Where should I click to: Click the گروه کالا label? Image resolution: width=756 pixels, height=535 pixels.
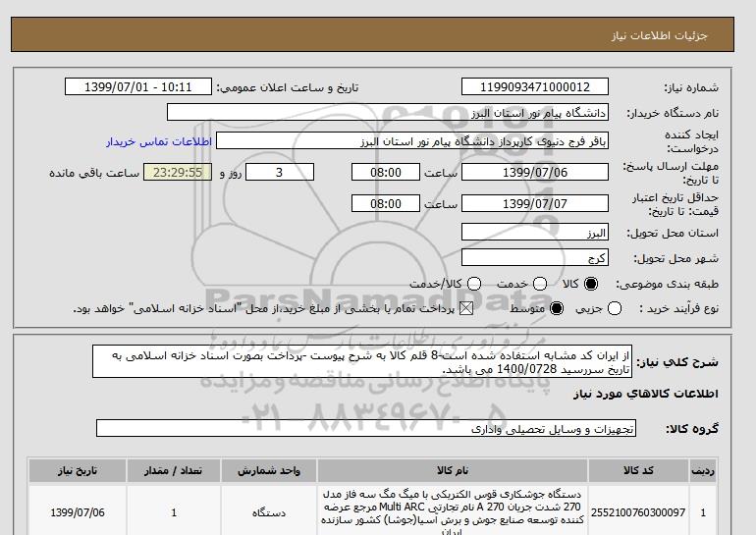[x=692, y=428]
